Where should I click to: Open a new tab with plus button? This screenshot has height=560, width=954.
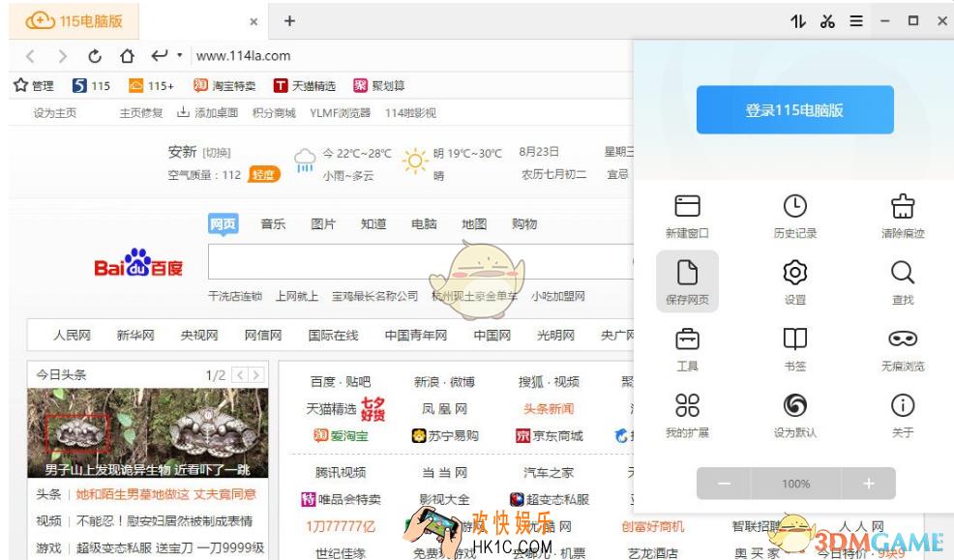pos(289,21)
